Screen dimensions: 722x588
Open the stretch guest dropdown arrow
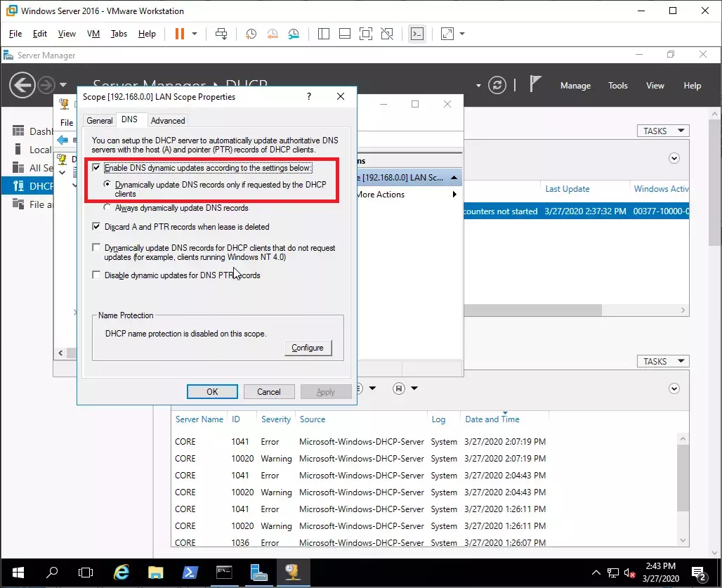pyautogui.click(x=462, y=34)
